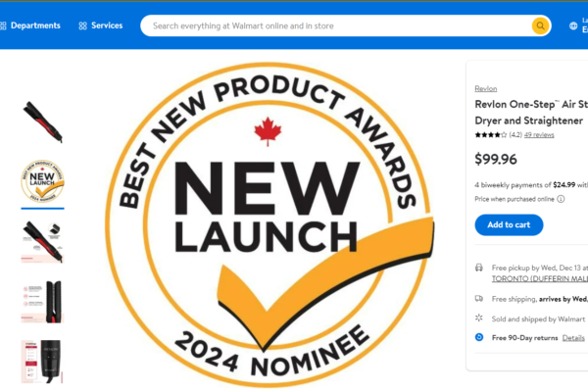This screenshot has height=392, width=588.
Task: Click the star rating icons
Action: click(x=490, y=134)
